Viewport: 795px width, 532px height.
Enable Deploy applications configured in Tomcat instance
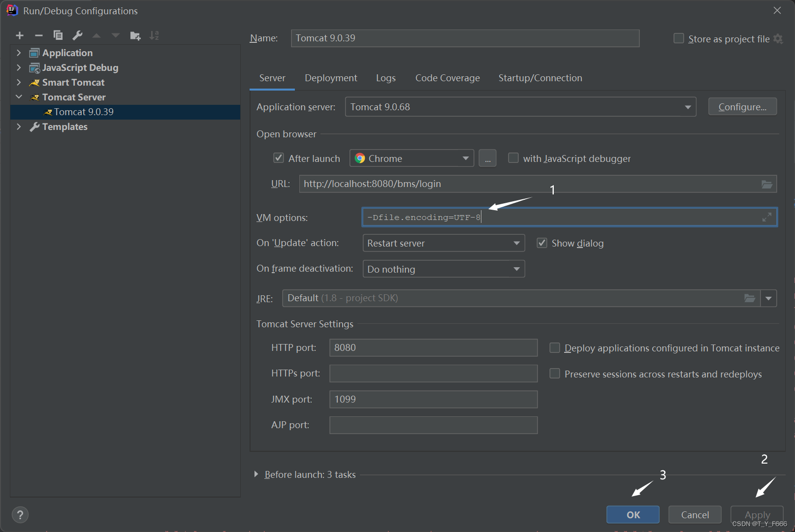coord(555,348)
